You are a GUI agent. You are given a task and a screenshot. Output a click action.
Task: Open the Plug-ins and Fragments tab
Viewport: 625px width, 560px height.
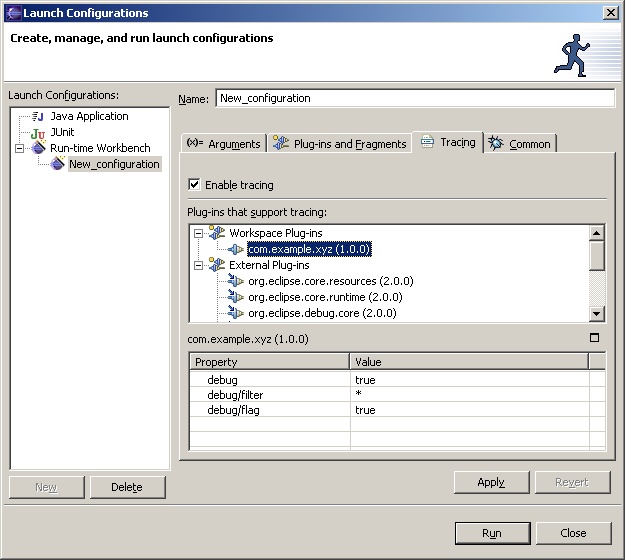[340, 143]
